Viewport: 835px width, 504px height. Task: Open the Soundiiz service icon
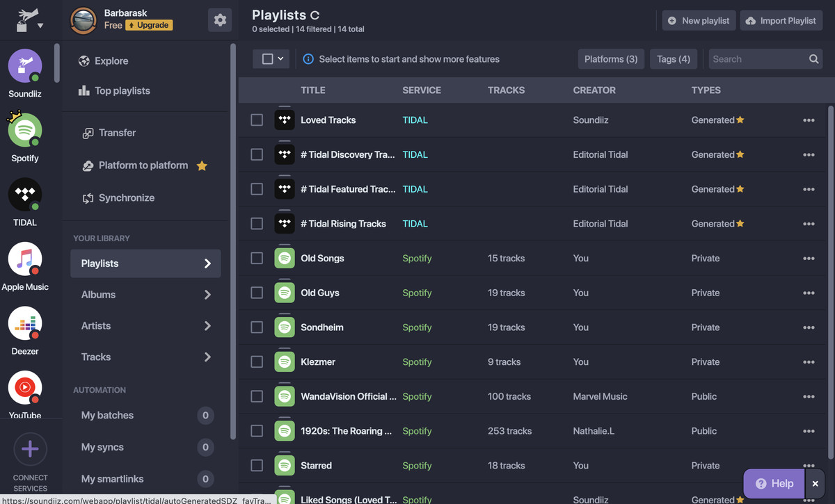click(25, 66)
